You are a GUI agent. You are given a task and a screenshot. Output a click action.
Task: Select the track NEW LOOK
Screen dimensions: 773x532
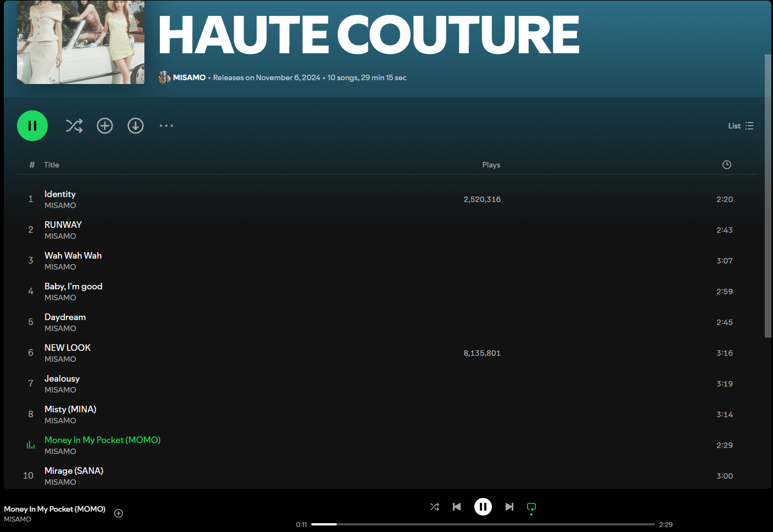pyautogui.click(x=68, y=348)
